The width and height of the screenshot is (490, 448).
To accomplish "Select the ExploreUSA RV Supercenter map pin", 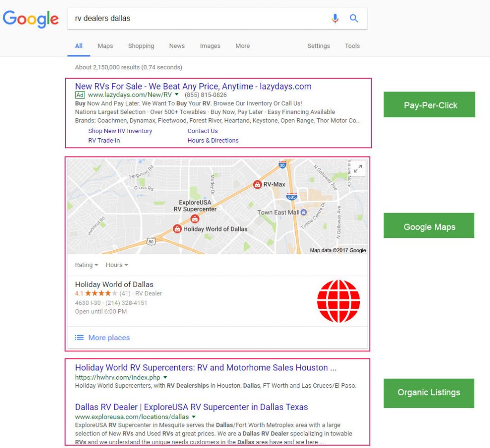I will [195, 219].
